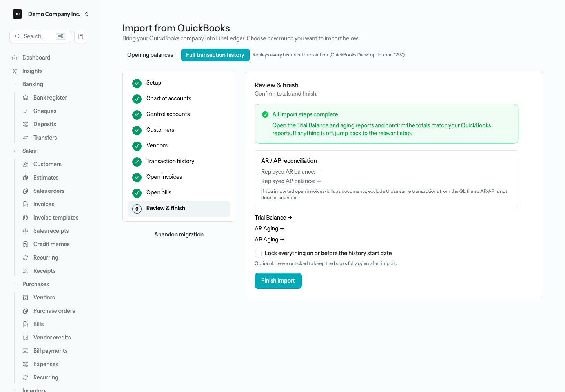
Task: Click the Finish import button
Action: pyautogui.click(x=278, y=281)
